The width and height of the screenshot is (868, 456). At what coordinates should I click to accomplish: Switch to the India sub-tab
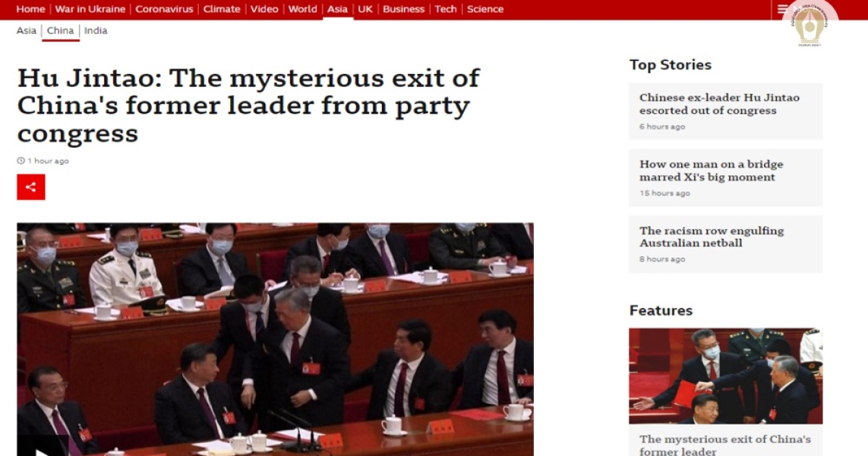pos(96,30)
